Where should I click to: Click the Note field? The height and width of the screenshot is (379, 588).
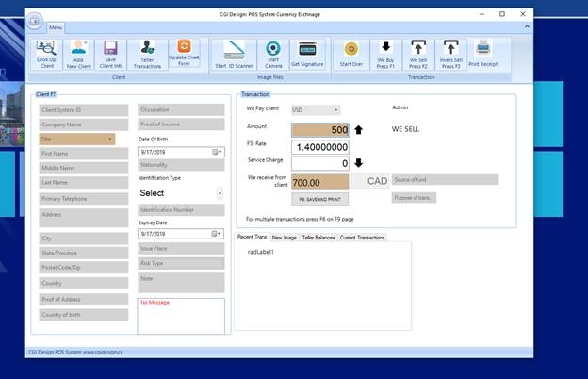(x=181, y=283)
